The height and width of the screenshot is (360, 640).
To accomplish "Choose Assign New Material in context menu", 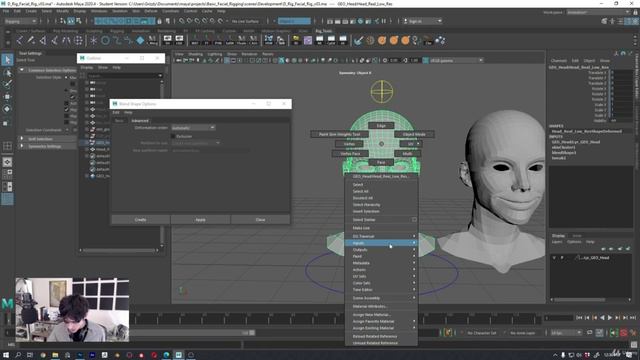I will 371,315.
